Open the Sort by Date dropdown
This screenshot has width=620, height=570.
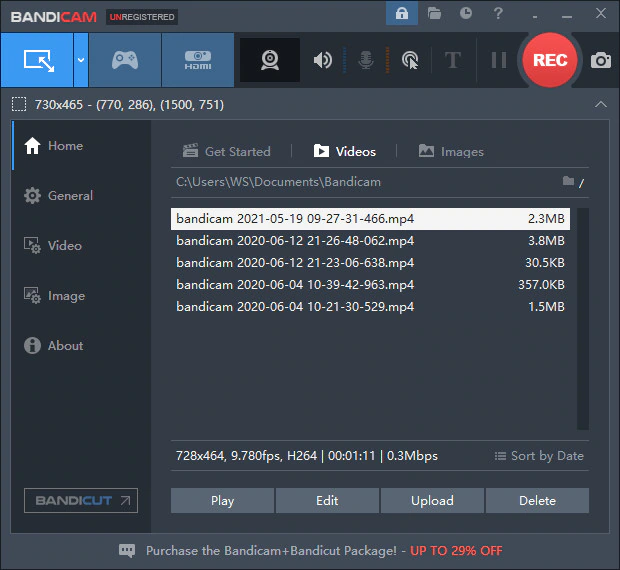coord(539,456)
